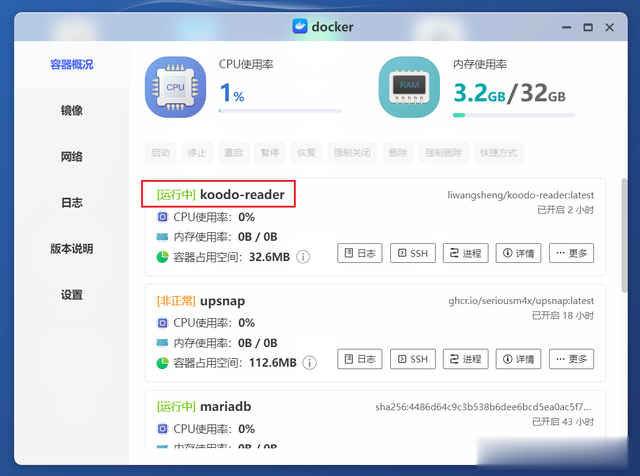Image resolution: width=640 pixels, height=476 pixels.
Task: Click koodo-reader CPU usage chip icon
Action: tap(162, 217)
